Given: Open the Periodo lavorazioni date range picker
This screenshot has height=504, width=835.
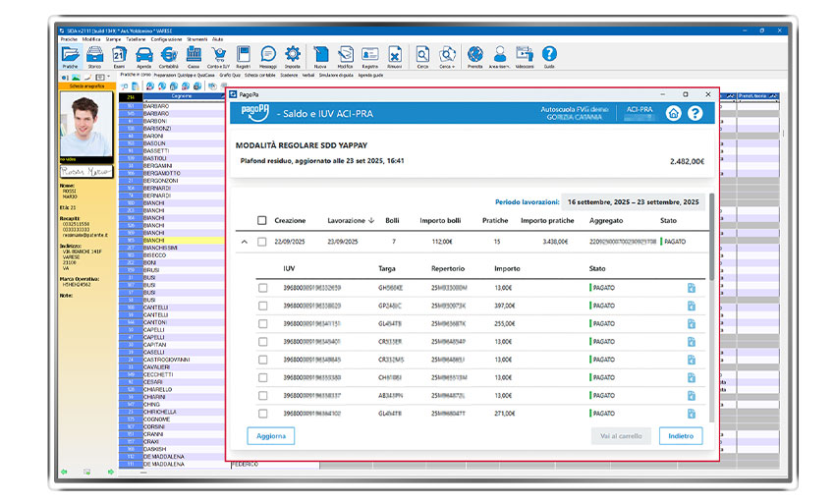Looking at the screenshot, I should click(x=633, y=201).
